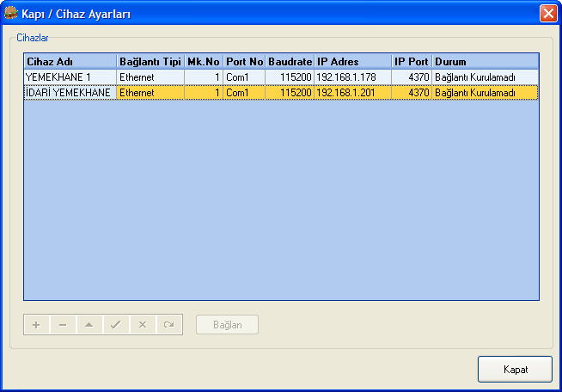Click IP address 192.168.1.178 cell
562x392 pixels.
[351, 77]
